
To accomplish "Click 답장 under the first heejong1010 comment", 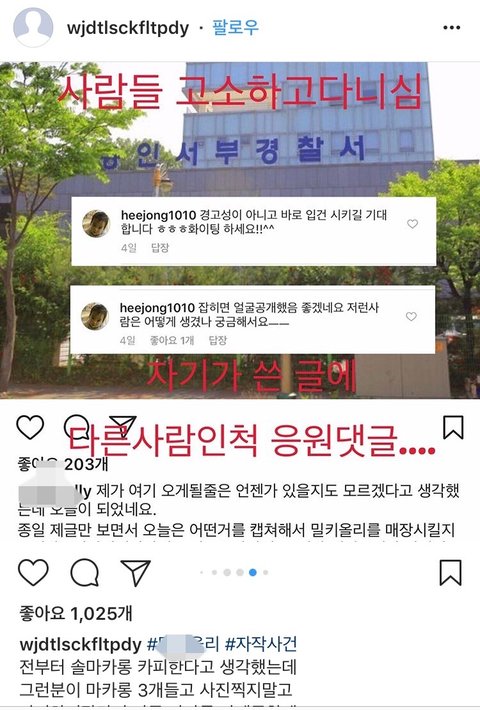I will 160,248.
